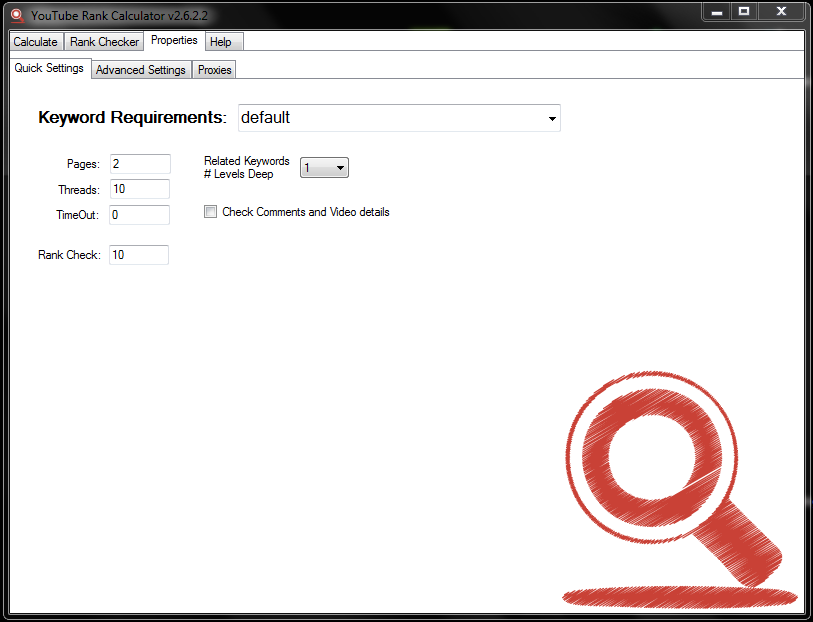Open the Calculate tab

point(36,41)
